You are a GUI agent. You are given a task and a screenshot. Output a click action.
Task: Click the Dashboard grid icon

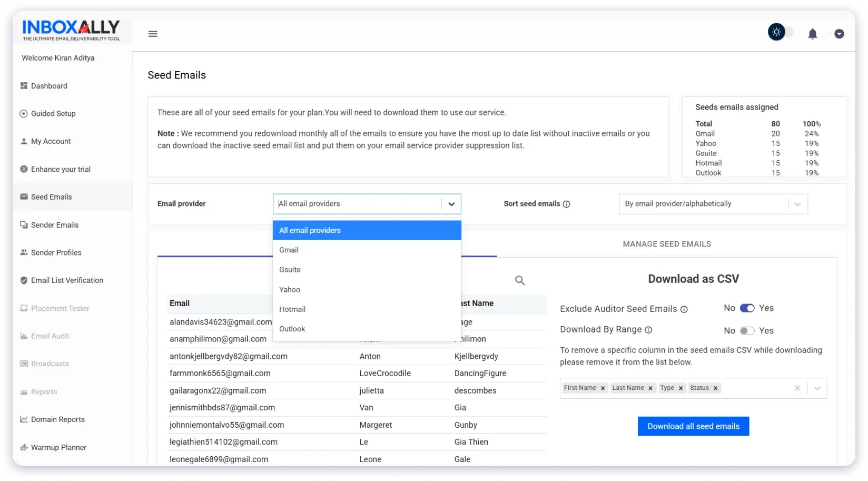coord(24,85)
